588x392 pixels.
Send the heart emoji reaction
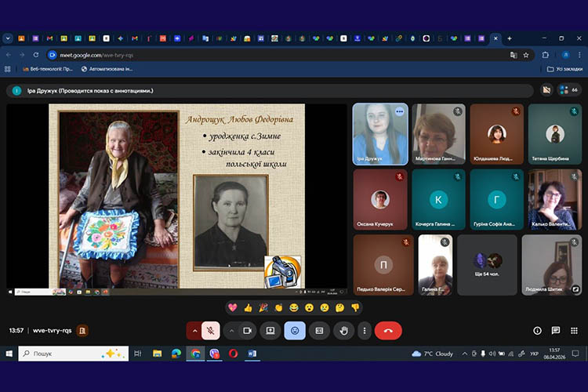click(232, 307)
